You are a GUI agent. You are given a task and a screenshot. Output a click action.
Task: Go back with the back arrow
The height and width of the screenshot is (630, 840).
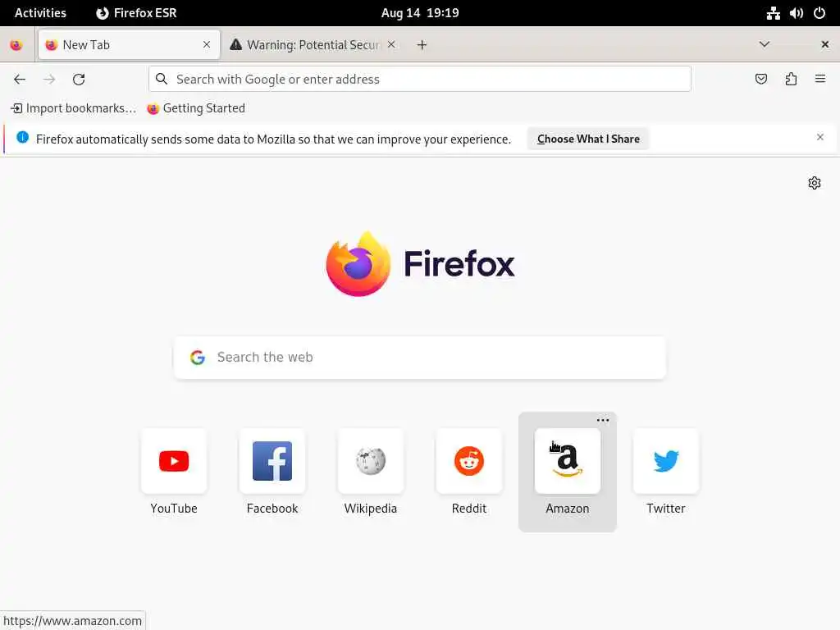20,80
